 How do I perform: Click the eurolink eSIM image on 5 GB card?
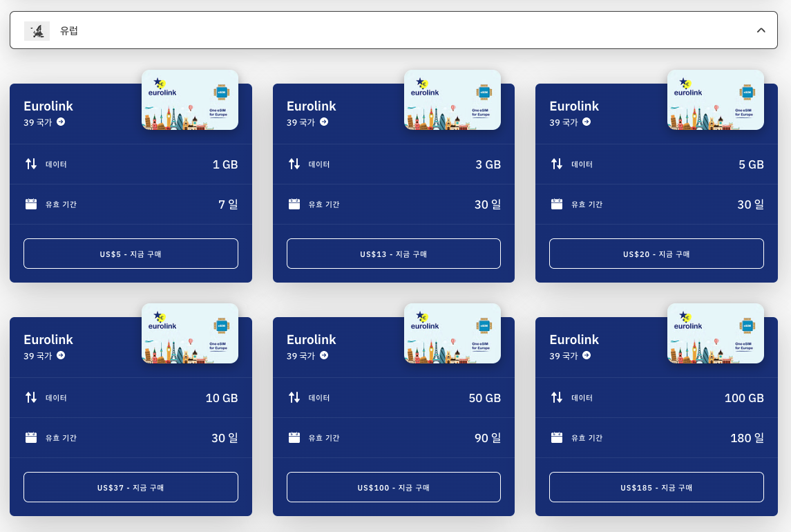click(x=715, y=100)
